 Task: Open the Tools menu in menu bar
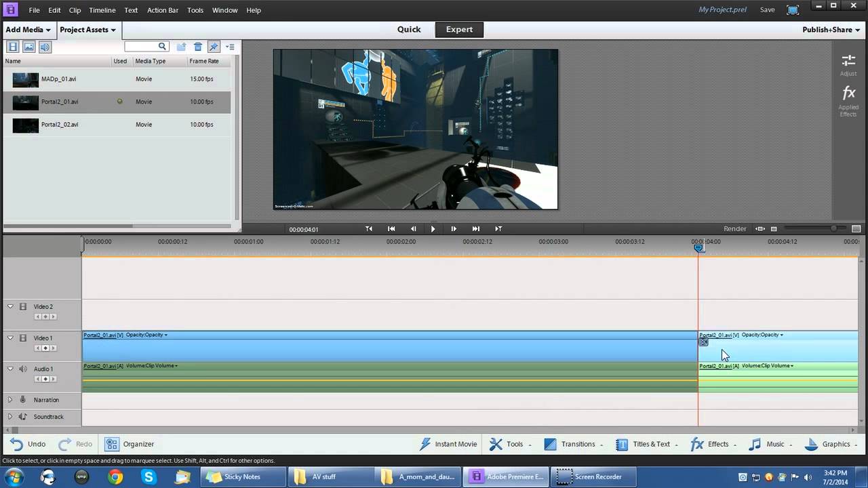click(x=195, y=10)
